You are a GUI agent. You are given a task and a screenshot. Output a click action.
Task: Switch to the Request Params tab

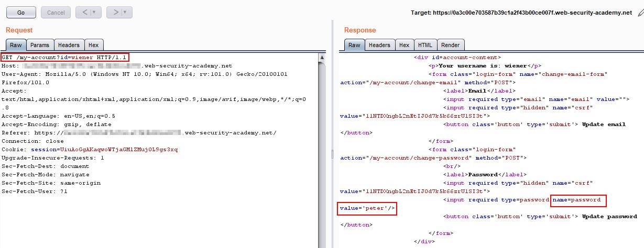point(39,45)
